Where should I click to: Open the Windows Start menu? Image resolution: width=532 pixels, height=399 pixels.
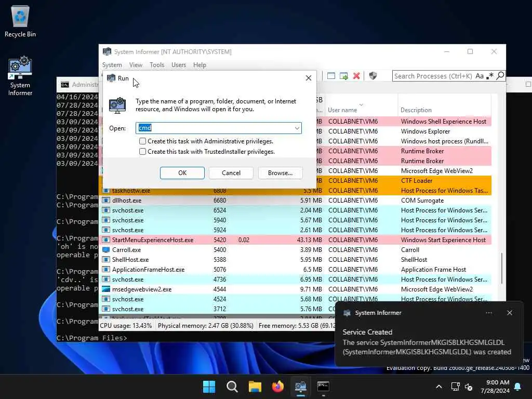pos(209,387)
